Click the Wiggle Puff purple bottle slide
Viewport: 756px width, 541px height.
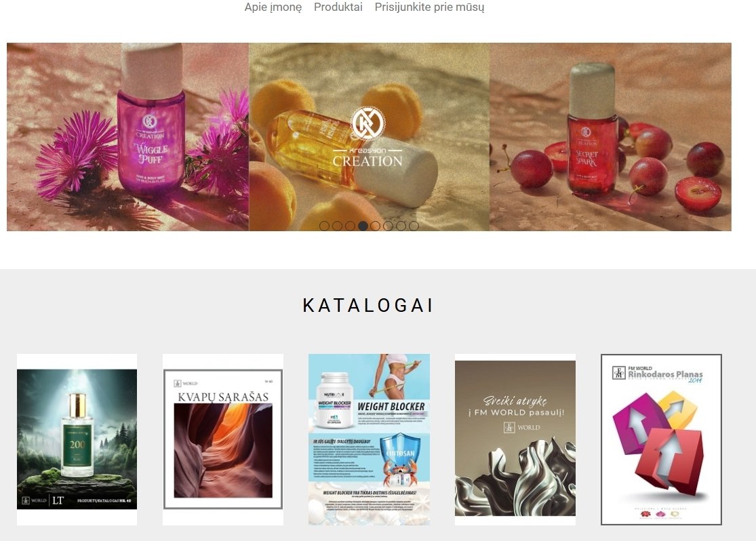click(x=127, y=137)
